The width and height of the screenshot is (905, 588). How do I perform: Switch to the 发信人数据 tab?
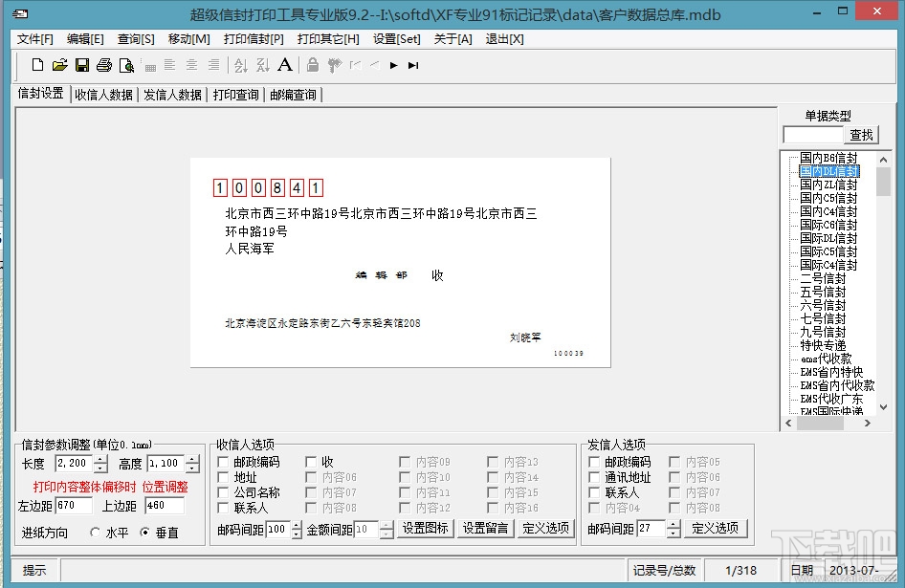(172, 95)
